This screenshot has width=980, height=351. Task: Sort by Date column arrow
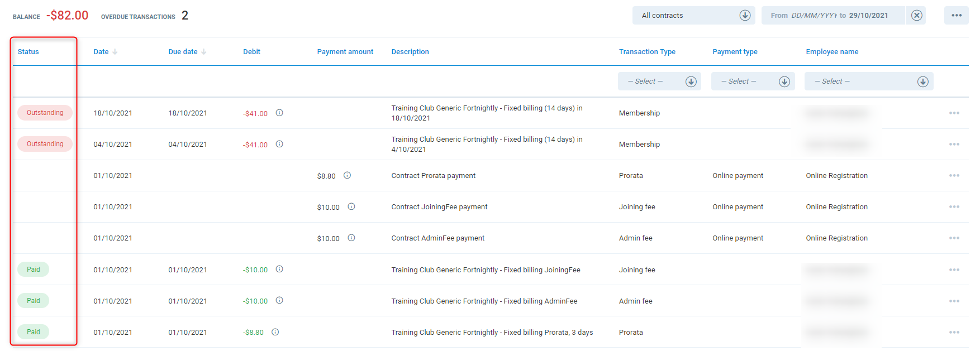point(115,52)
